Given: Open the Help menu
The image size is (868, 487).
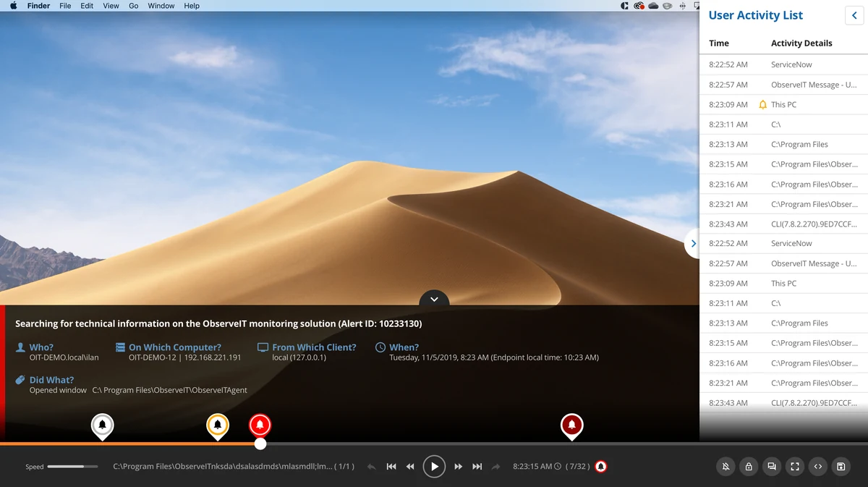Looking at the screenshot, I should 192,6.
